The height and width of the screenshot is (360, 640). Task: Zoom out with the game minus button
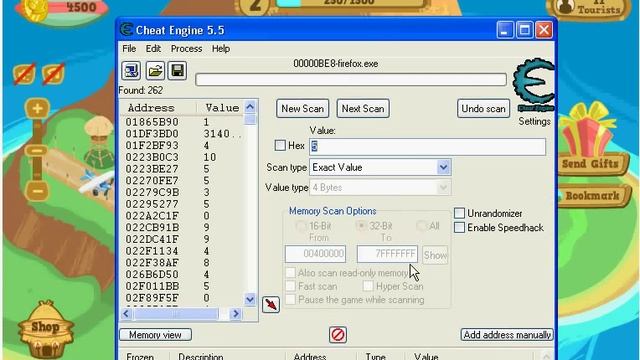tap(37, 191)
